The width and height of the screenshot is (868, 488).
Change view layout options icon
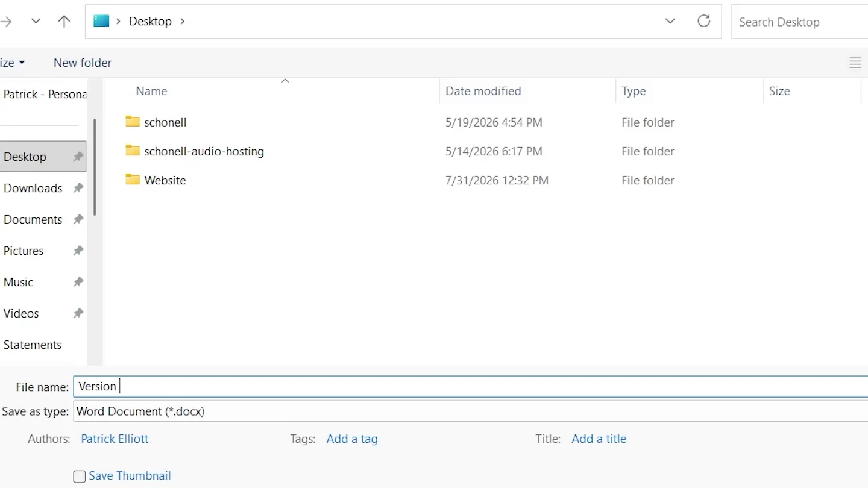(855, 63)
